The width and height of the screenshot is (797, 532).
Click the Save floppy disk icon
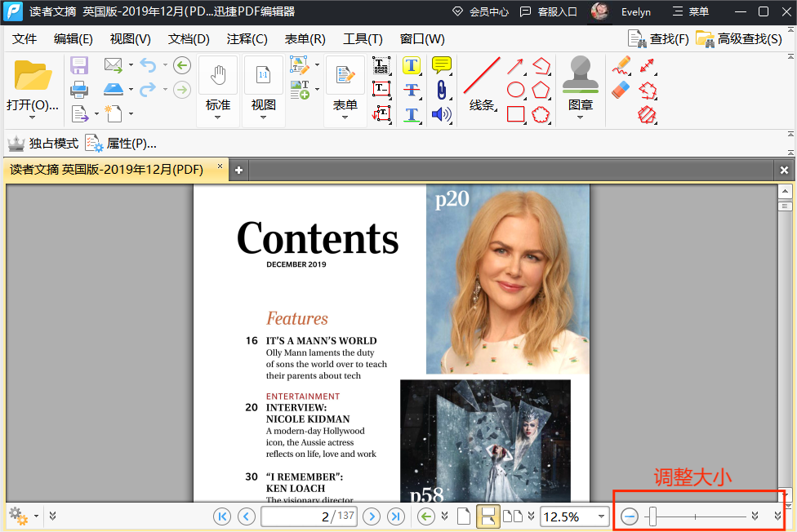point(79,65)
